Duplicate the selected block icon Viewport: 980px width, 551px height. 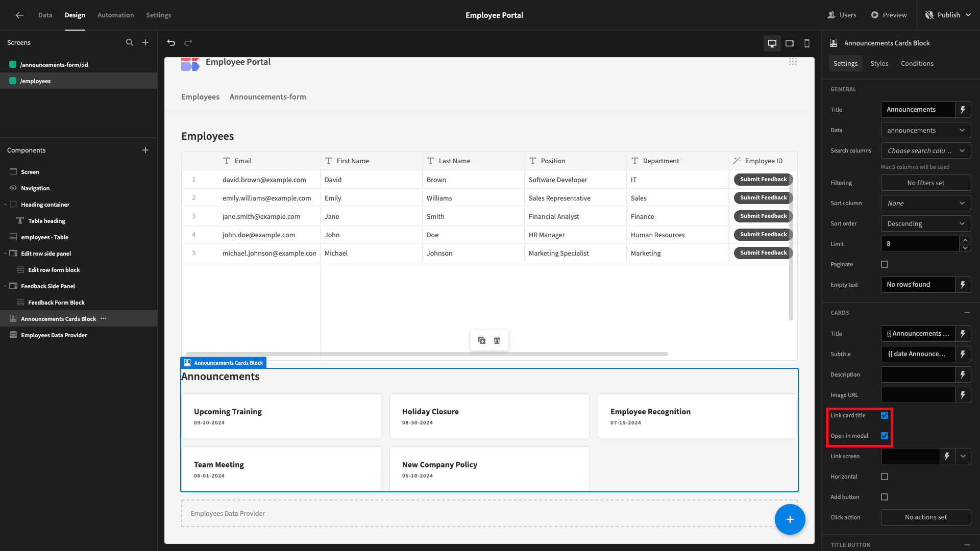point(481,340)
